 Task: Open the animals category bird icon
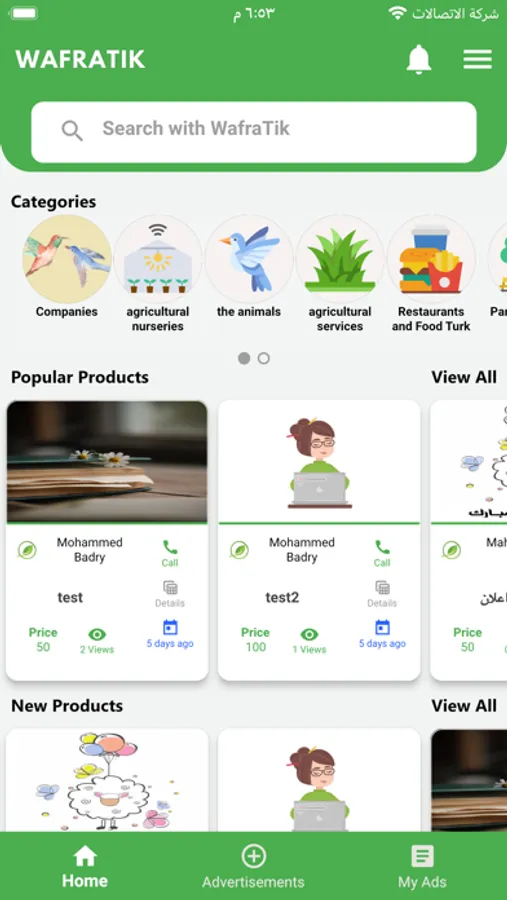tap(249, 259)
